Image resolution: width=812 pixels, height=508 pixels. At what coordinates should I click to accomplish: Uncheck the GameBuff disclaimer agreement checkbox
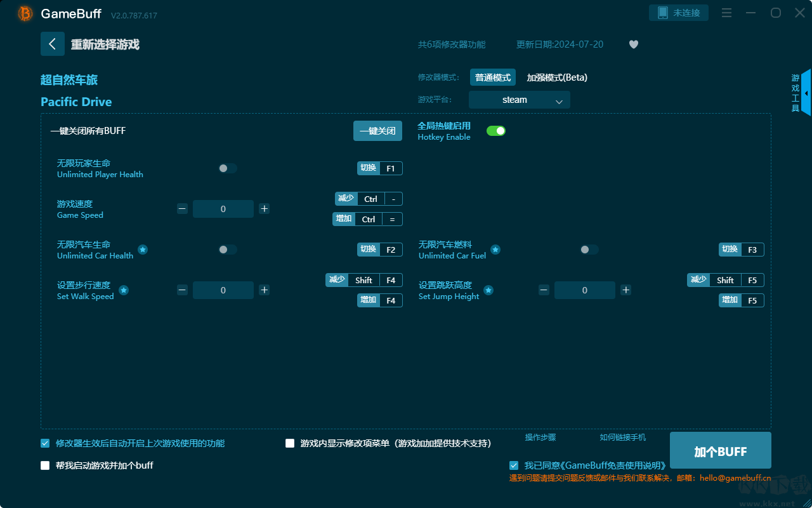point(513,465)
